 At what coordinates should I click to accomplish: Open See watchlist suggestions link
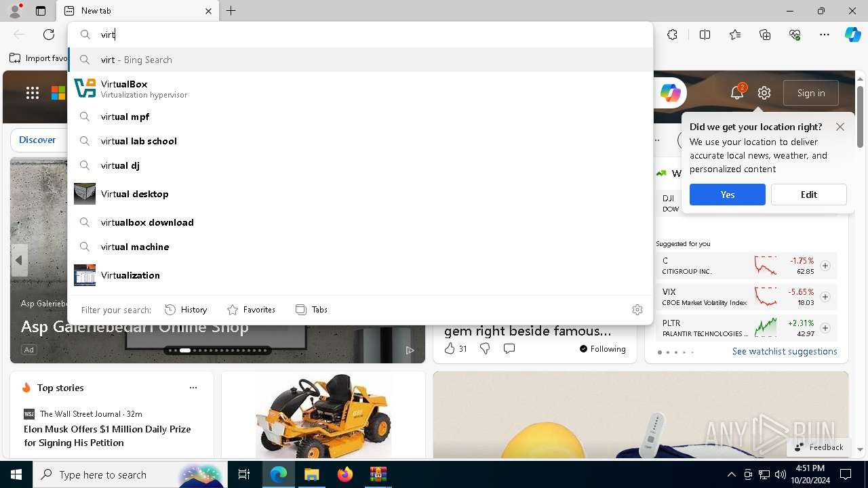pos(785,351)
